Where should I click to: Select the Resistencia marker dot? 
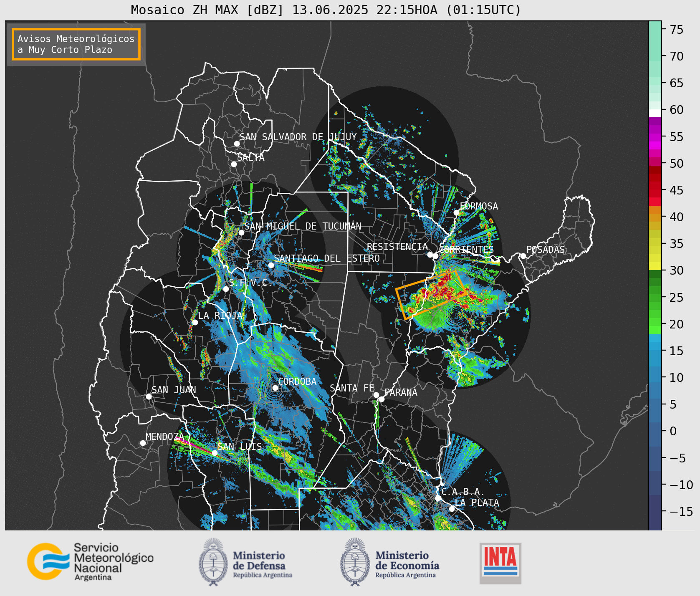pos(430,255)
